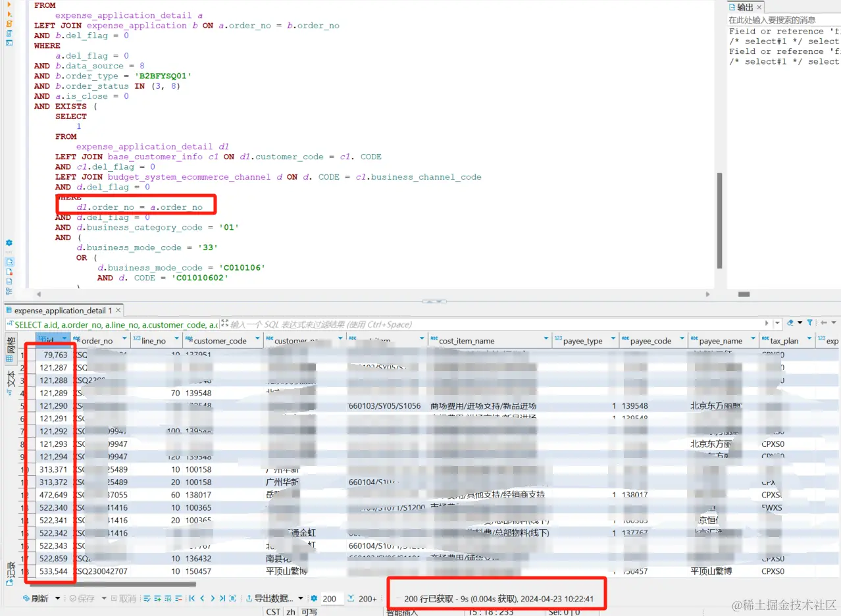Click the SQL editor vertical scrollbar
The image size is (841, 616).
[720, 220]
